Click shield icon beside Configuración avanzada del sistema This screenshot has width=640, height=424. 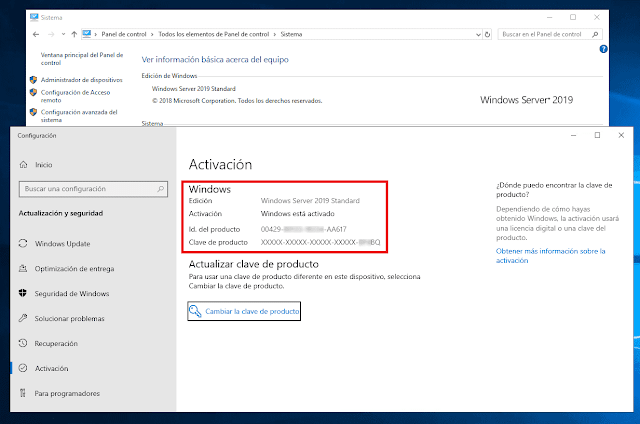33,112
